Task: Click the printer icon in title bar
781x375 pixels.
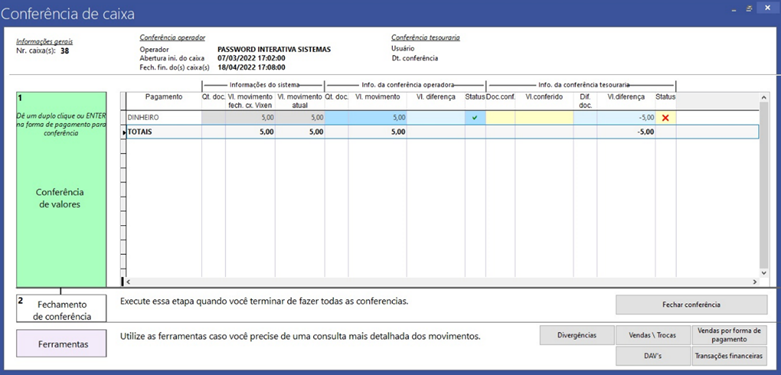Action: [749, 9]
